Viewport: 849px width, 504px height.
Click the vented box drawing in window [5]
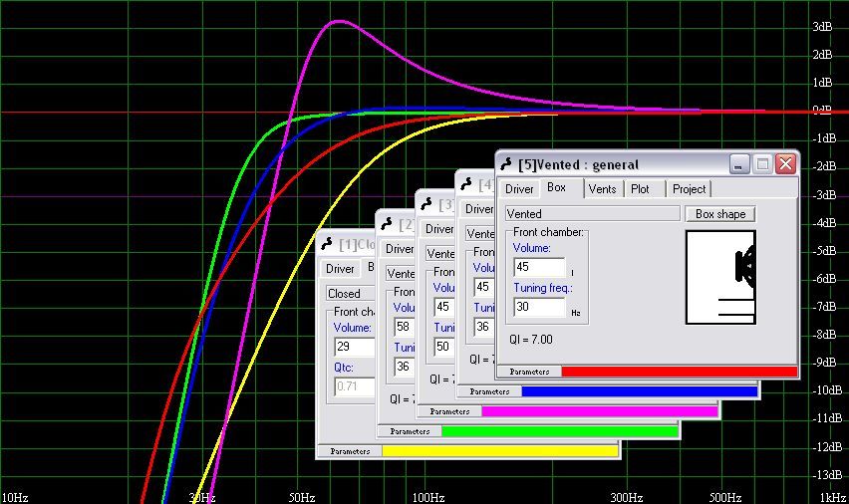(x=720, y=277)
